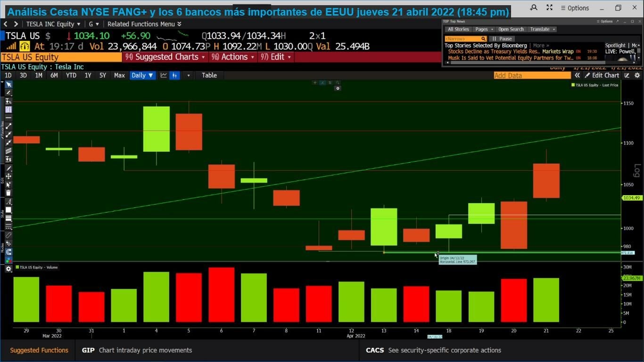644x362 pixels.
Task: Expand the Related Functions Menu
Action: click(144, 24)
